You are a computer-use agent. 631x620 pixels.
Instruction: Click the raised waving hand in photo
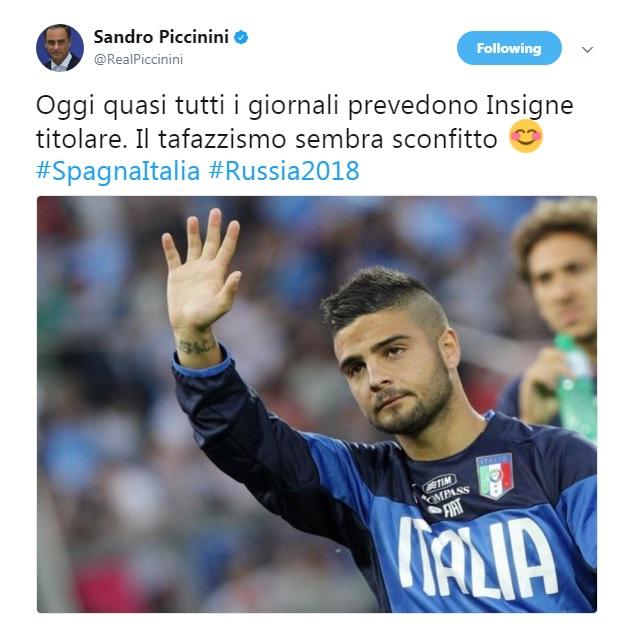point(200,269)
